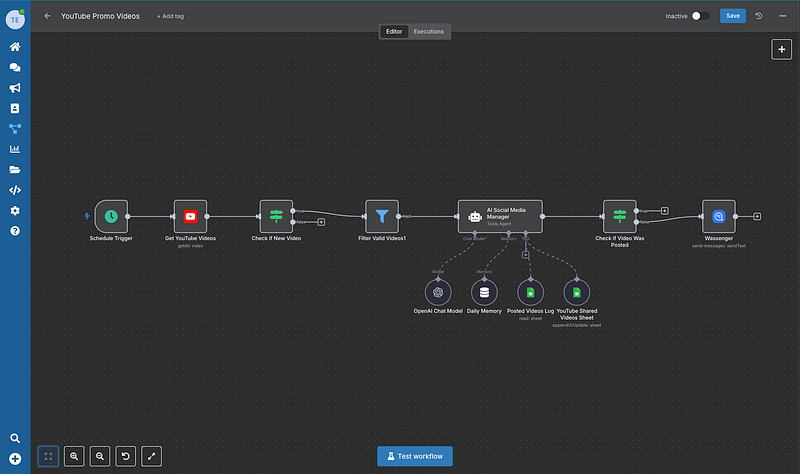Image resolution: width=800 pixels, height=474 pixels.
Task: Click the Schedule Trigger node
Action: 111,216
